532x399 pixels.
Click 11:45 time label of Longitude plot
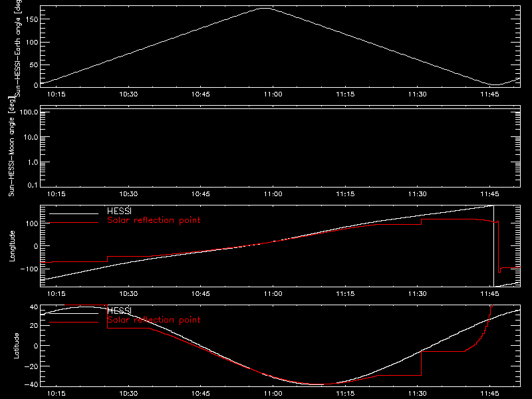click(x=489, y=294)
